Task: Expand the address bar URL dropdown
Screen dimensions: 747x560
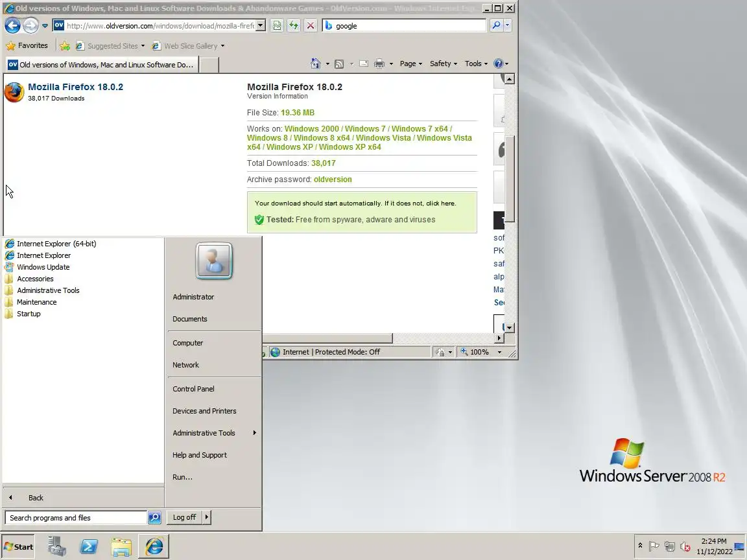Action: pyautogui.click(x=261, y=26)
